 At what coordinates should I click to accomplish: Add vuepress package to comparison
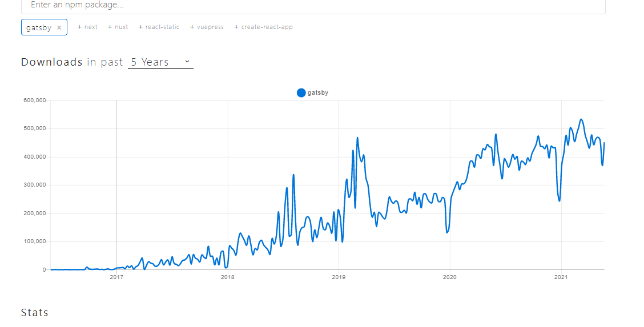tap(207, 27)
